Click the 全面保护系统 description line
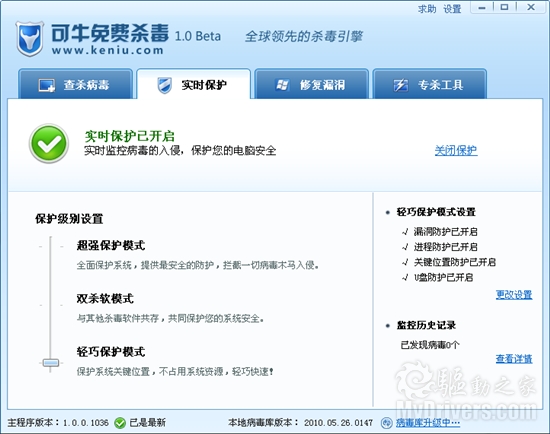The image size is (550, 434). (x=198, y=265)
